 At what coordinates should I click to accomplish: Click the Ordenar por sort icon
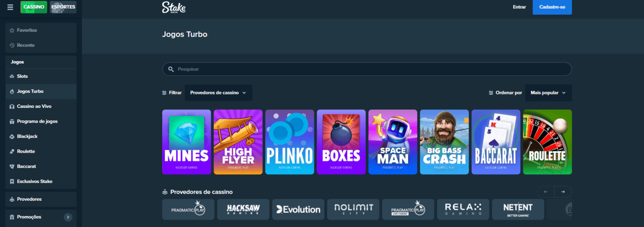[x=491, y=93]
